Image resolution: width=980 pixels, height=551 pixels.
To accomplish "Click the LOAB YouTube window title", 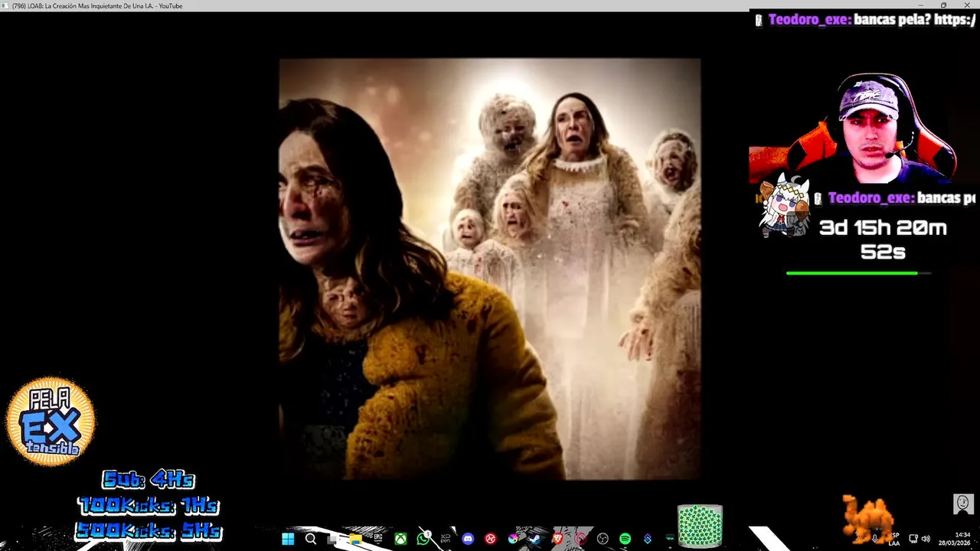I will point(97,6).
